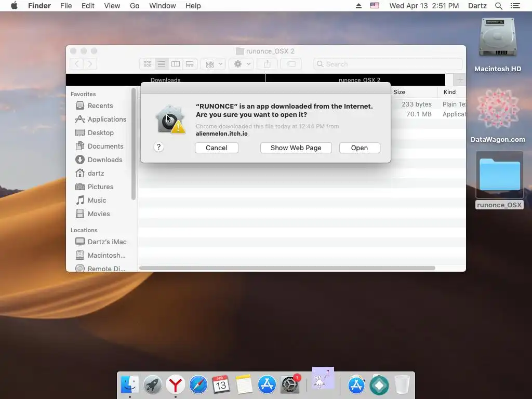
Task: Open Safari from the Dock
Action: 198,385
